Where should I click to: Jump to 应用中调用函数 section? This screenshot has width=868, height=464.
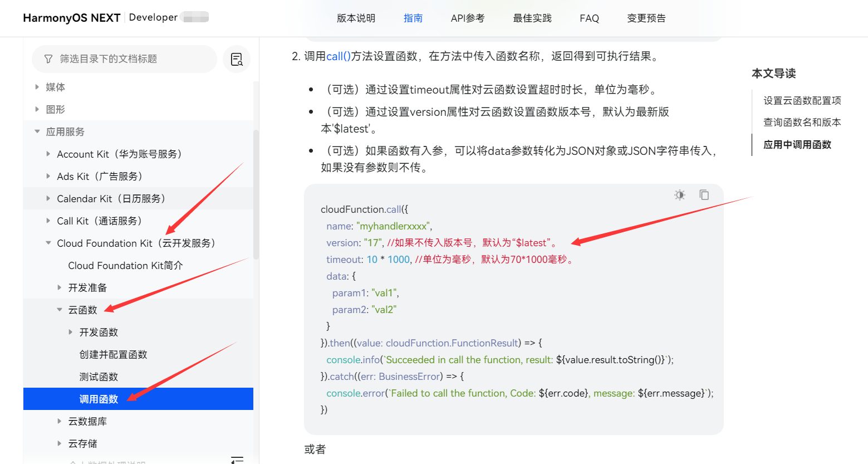(797, 144)
